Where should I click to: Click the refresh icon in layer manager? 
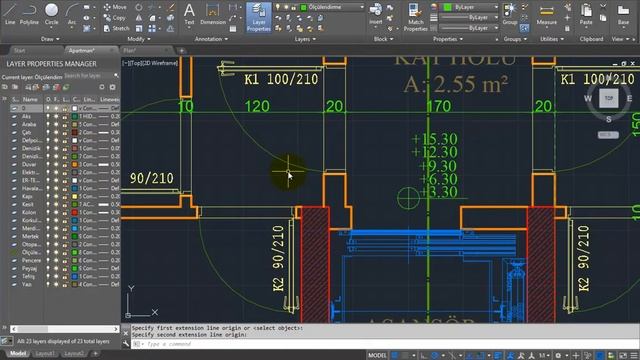tap(102, 87)
